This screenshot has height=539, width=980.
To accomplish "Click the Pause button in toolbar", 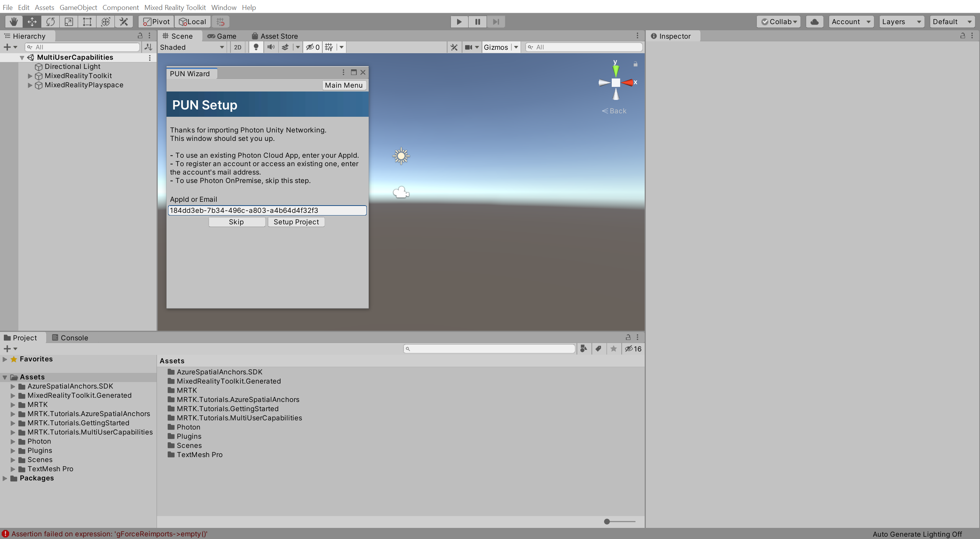I will [x=478, y=21].
